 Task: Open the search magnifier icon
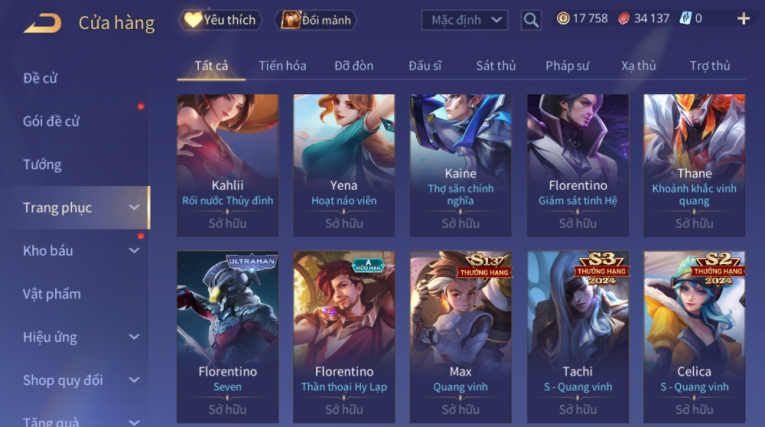point(531,20)
